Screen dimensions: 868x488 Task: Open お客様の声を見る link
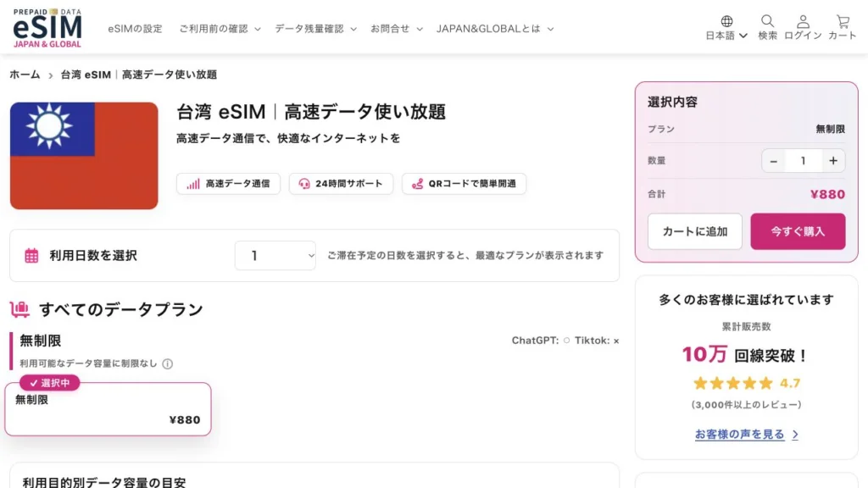click(746, 435)
